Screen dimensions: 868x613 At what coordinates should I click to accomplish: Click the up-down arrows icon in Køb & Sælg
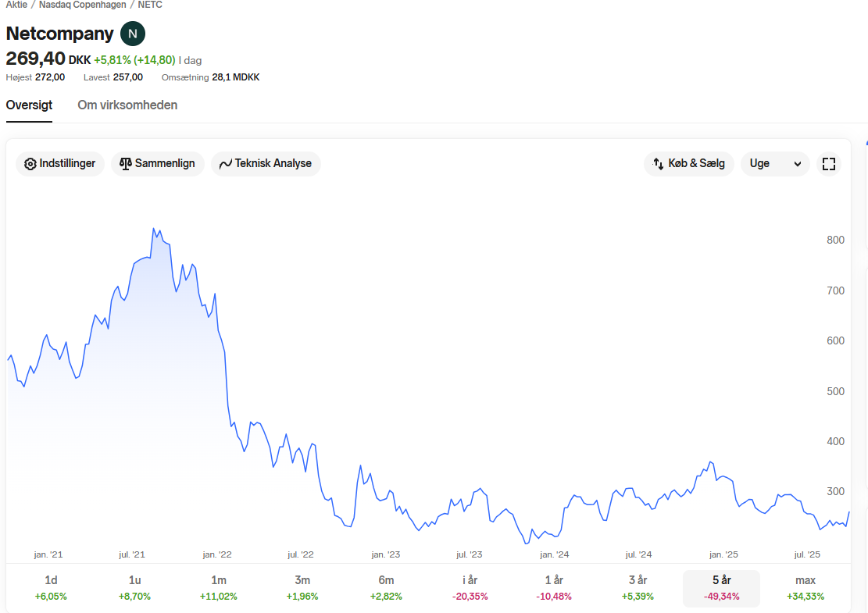[x=658, y=164]
